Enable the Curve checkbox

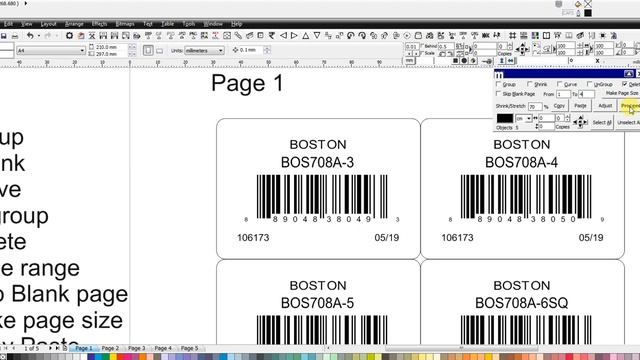559,84
